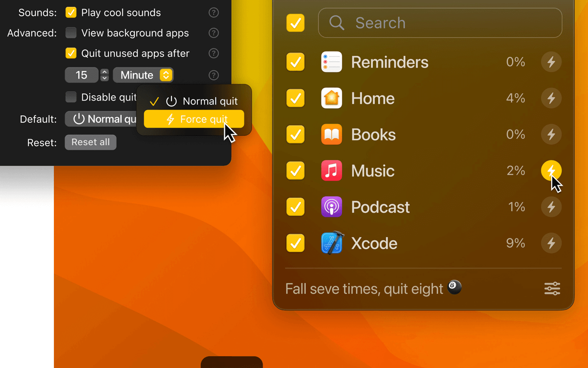
Task: Select the Music app name
Action: 373,171
